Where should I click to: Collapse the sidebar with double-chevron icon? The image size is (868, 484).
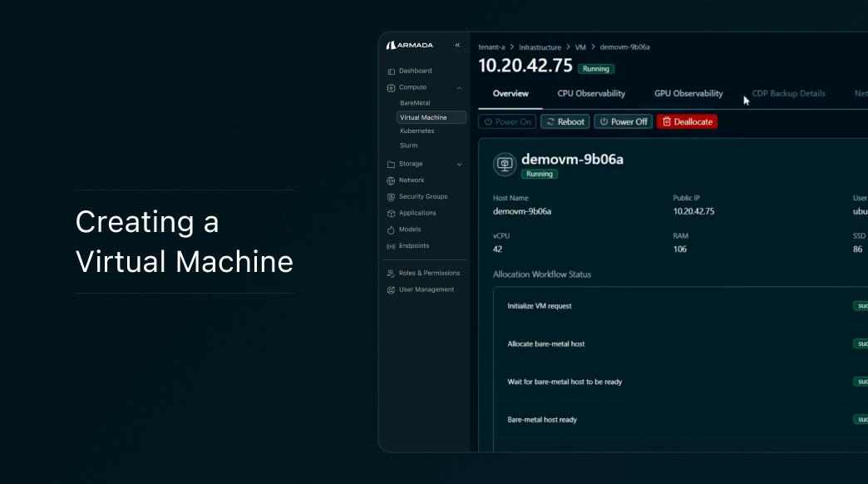tap(457, 46)
